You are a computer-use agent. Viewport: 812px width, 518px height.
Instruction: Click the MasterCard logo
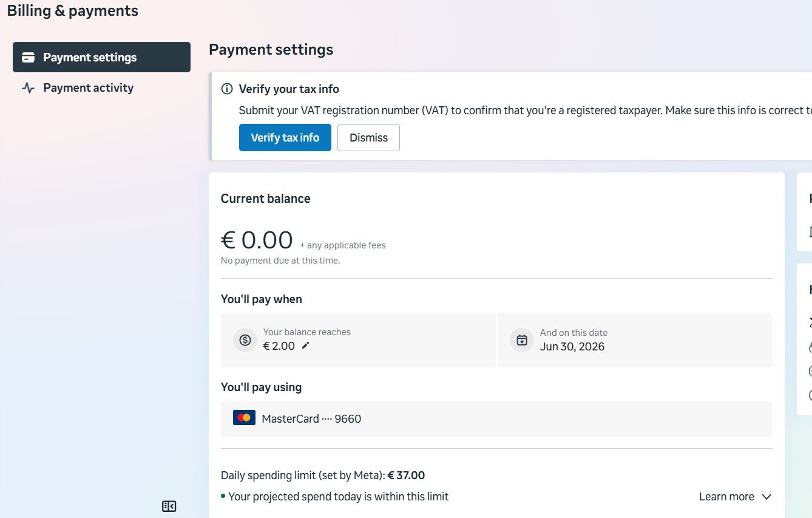click(244, 418)
